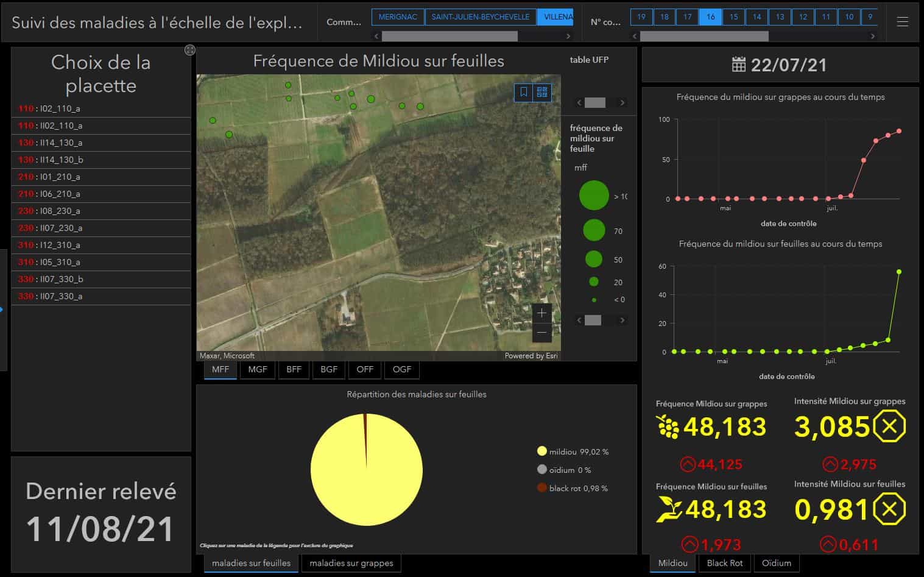This screenshot has height=577, width=924.
Task: Open the Black Rot indicator tab
Action: [725, 563]
